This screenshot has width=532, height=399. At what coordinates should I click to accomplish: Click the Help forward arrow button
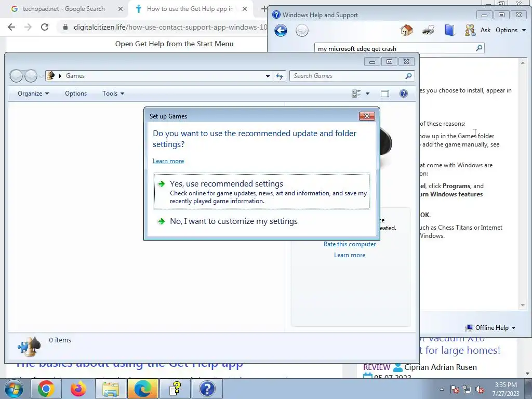[x=302, y=31]
